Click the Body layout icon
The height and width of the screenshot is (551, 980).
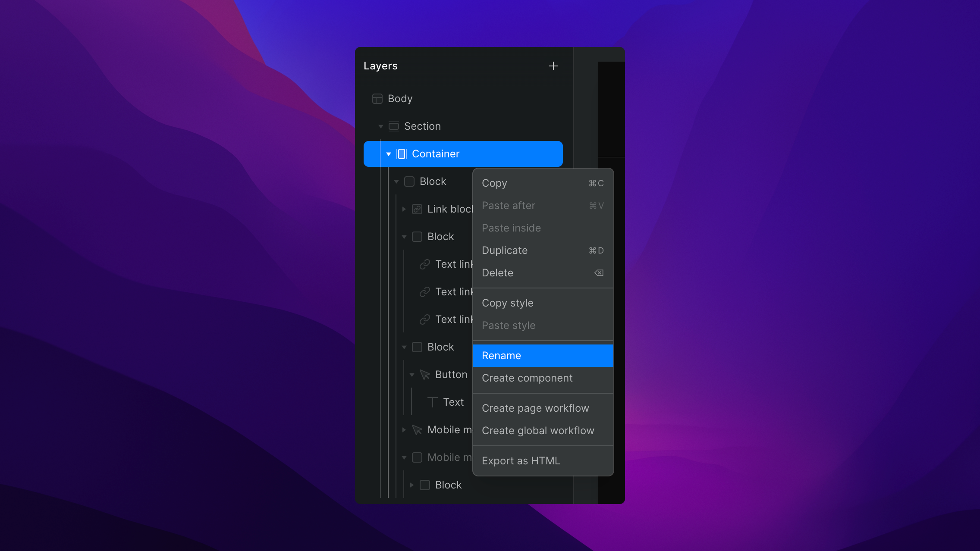(377, 99)
